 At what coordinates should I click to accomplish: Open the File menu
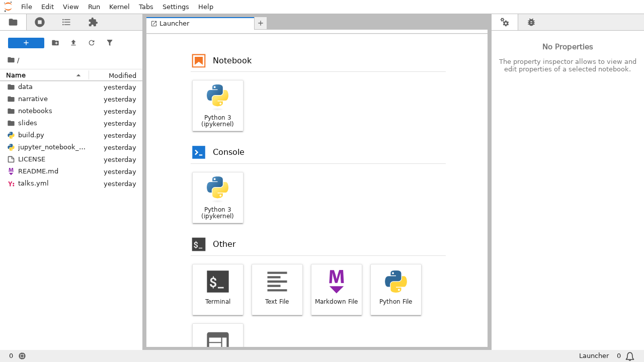27,7
